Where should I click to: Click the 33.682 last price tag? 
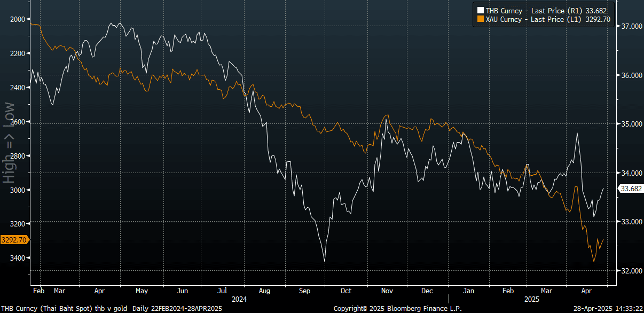[x=631, y=189]
